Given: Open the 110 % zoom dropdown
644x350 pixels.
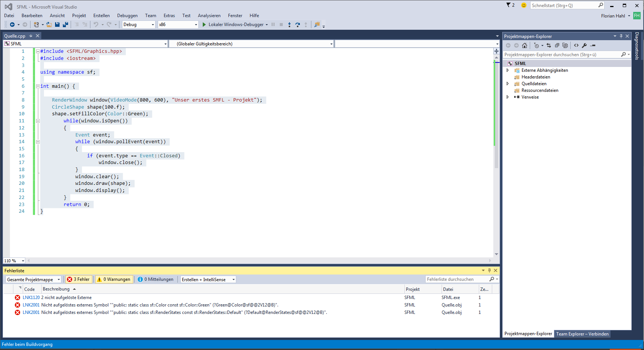Looking at the screenshot, I should [23, 261].
